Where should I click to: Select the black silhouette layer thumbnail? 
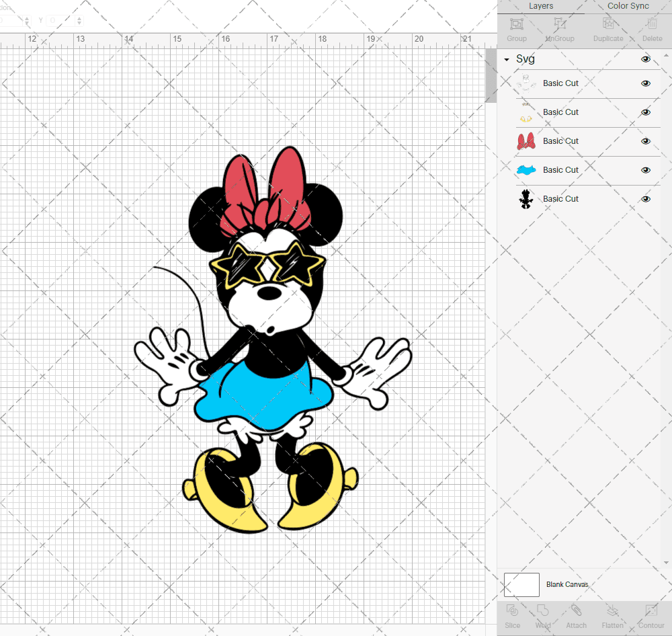pyautogui.click(x=526, y=199)
